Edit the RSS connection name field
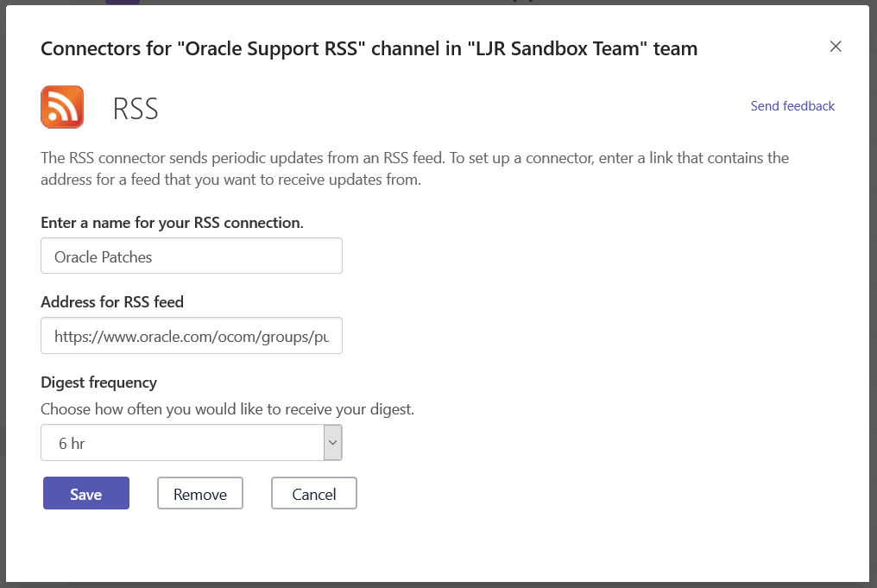The width and height of the screenshot is (877, 588). pos(192,256)
